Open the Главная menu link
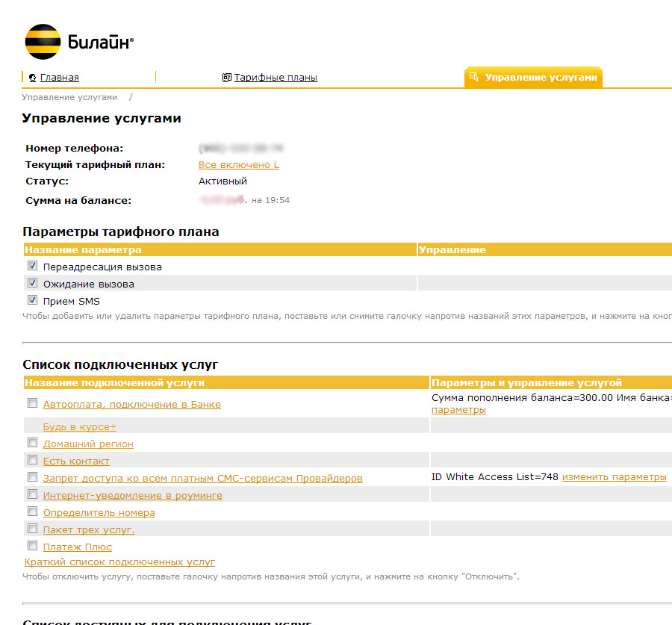The image size is (672, 625). [x=60, y=78]
